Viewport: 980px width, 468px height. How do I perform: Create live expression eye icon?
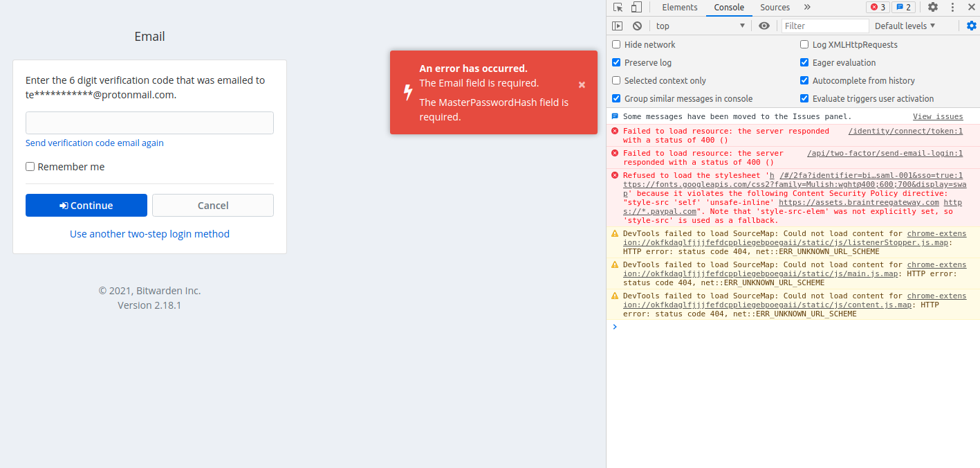[x=764, y=26]
